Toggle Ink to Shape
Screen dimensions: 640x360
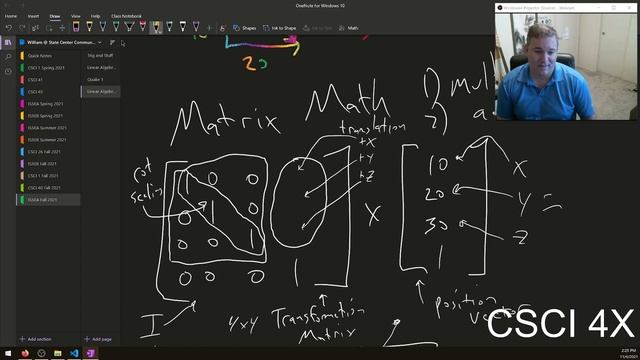coord(280,28)
